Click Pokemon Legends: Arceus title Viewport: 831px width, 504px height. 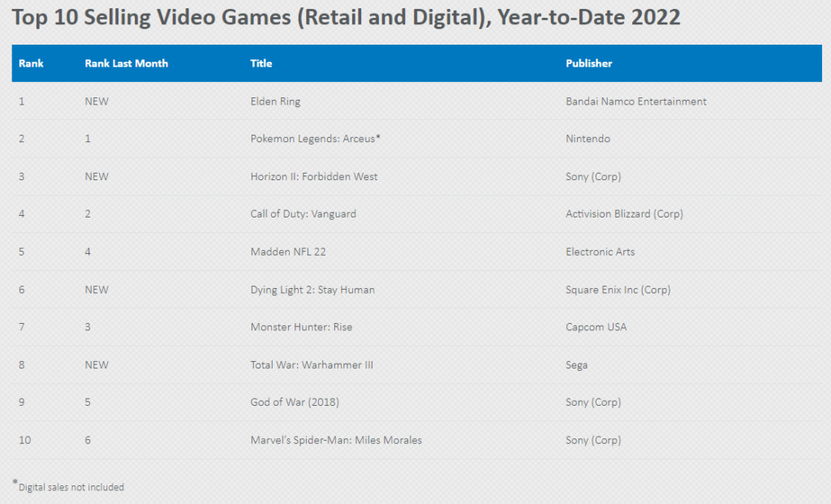315,139
